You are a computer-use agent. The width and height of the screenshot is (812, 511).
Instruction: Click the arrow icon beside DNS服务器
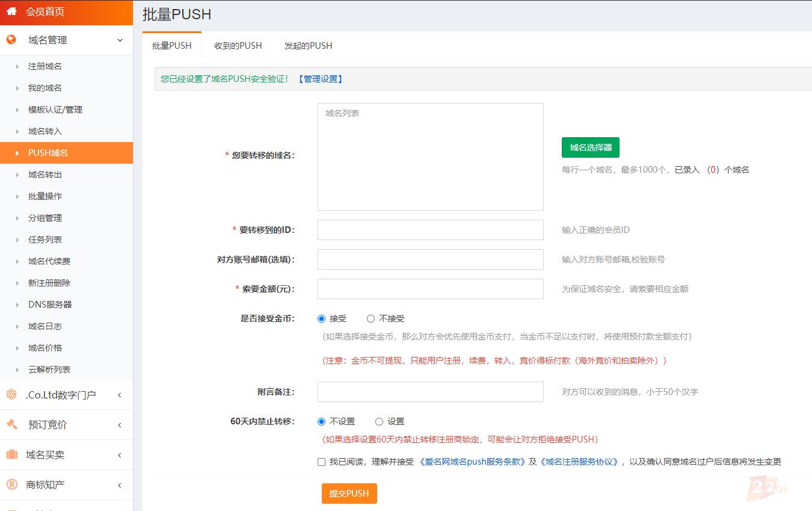pos(17,305)
